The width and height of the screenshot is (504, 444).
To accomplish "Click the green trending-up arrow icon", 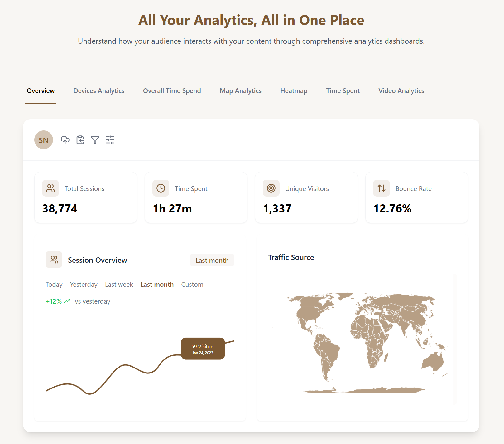I will (67, 301).
